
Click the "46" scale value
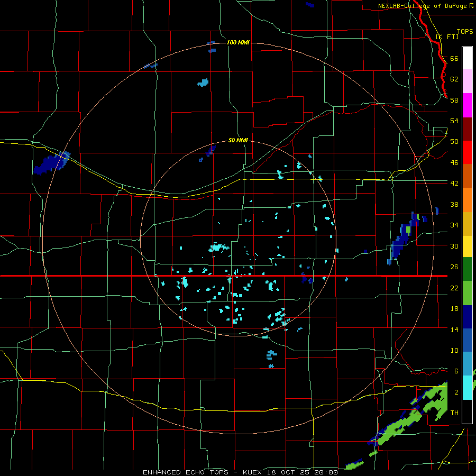454,163
